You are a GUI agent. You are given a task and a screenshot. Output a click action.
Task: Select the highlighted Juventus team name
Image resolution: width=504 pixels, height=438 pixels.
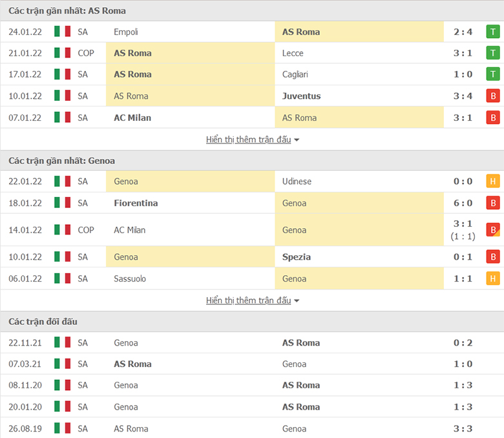point(302,96)
